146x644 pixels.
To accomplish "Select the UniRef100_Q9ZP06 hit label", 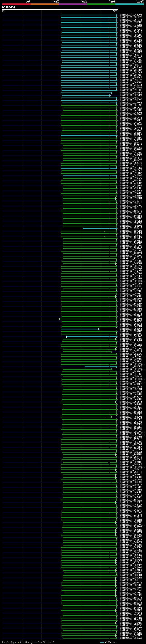I will point(131,37).
